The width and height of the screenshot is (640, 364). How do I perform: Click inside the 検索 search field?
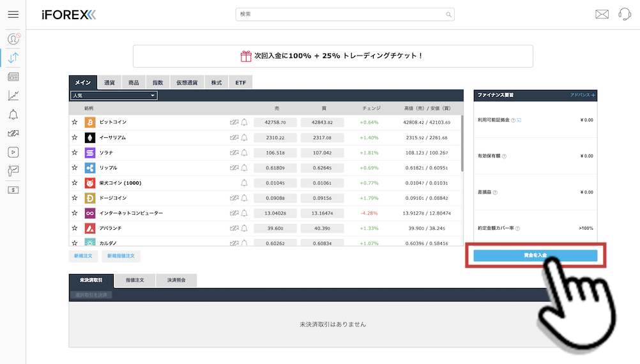tap(345, 14)
